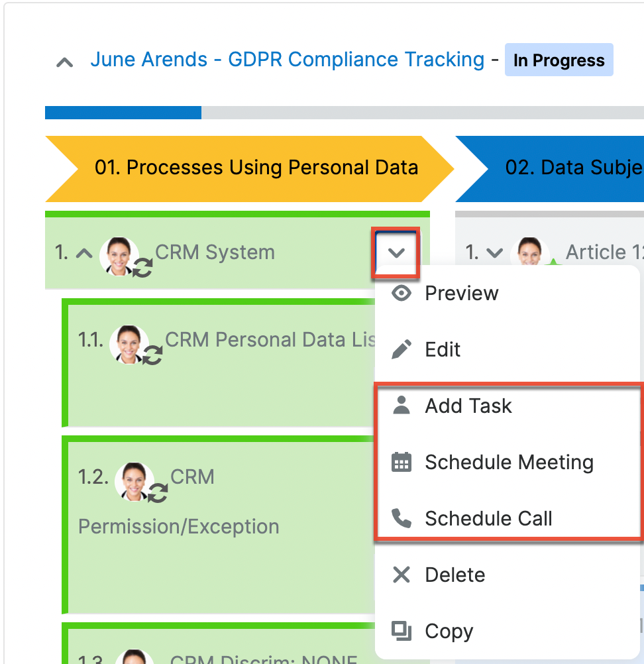Select Schedule Meeting from the menu

pyautogui.click(x=509, y=462)
